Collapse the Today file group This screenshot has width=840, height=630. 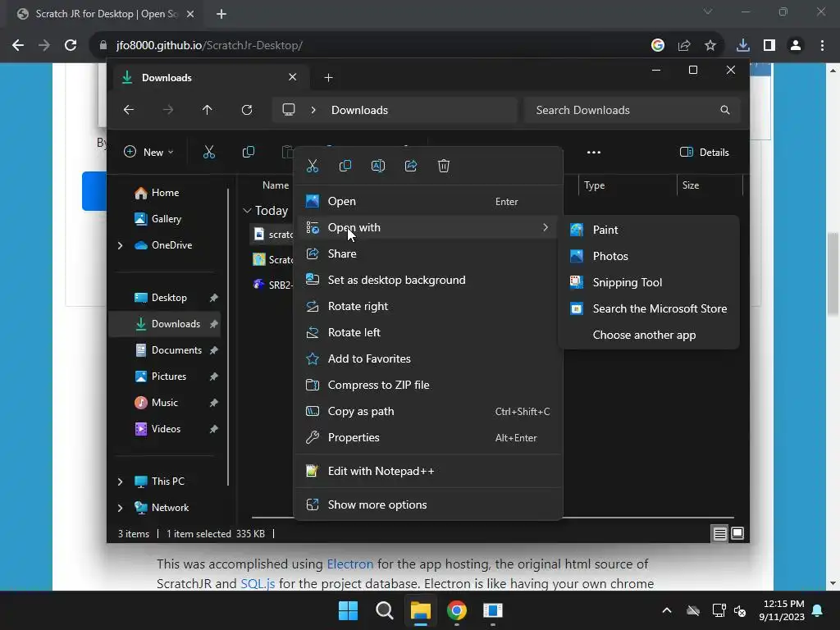(247, 211)
